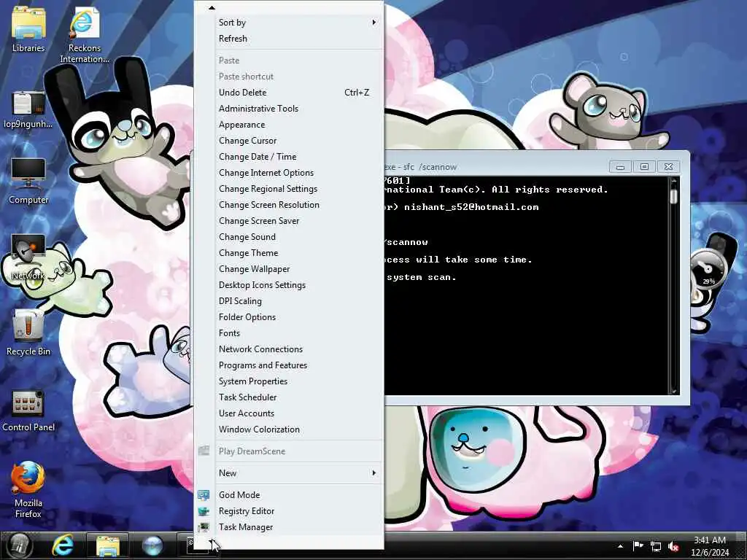
Task: Open Action Center flag tray icon
Action: pyautogui.click(x=638, y=545)
